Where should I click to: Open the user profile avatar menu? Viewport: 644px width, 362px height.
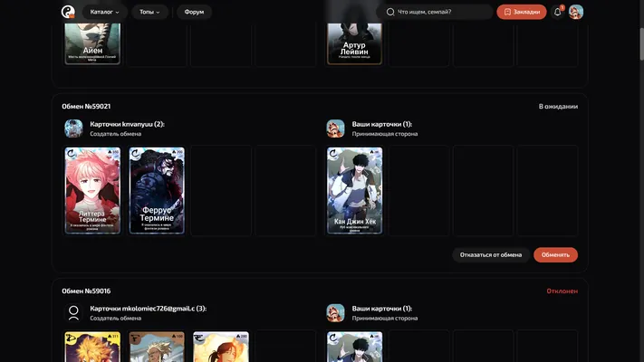click(576, 12)
